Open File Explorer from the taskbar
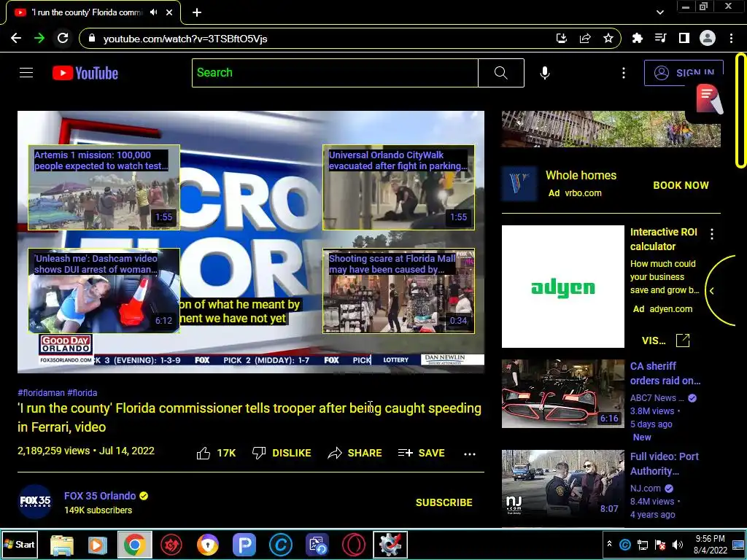The height and width of the screenshot is (560, 747). tap(62, 545)
